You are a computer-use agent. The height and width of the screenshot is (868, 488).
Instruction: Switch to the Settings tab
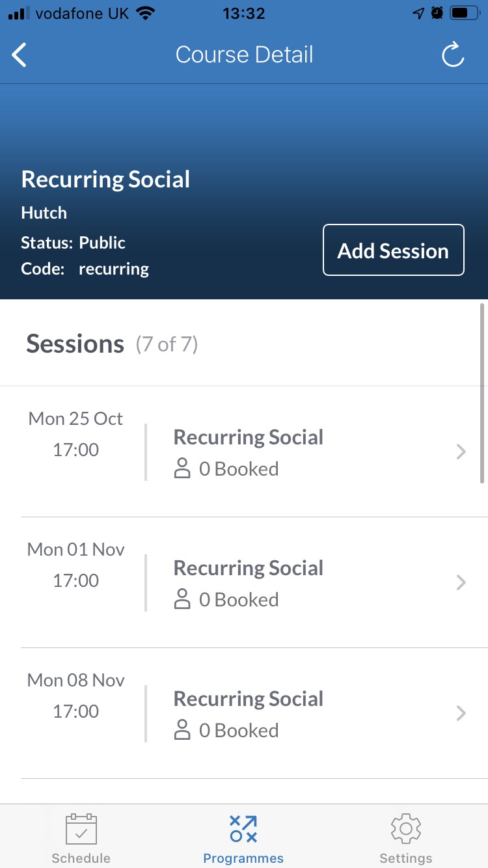tap(406, 858)
